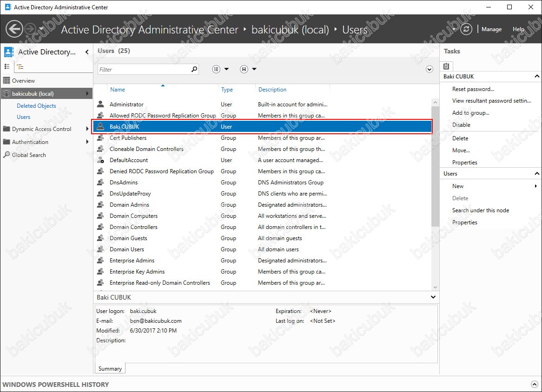Click the Administrator user icon
Image resolution: width=542 pixels, height=392 pixels.
point(100,104)
